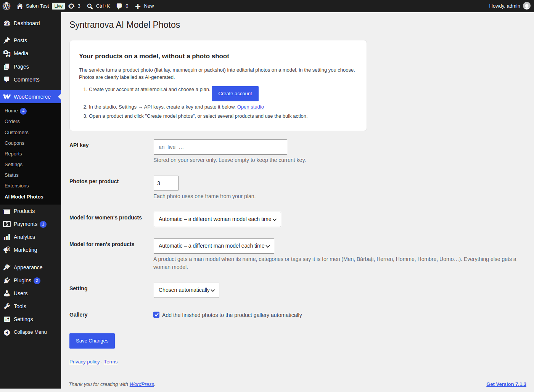534x392 pixels.
Task: Click the Analytics bar chart icon
Action: tap(7, 237)
